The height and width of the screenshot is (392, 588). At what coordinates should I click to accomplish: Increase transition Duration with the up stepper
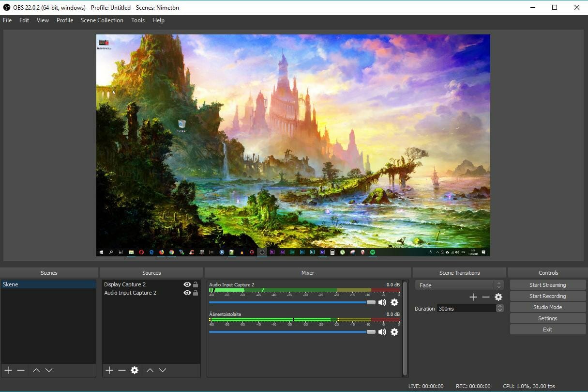[x=499, y=306]
